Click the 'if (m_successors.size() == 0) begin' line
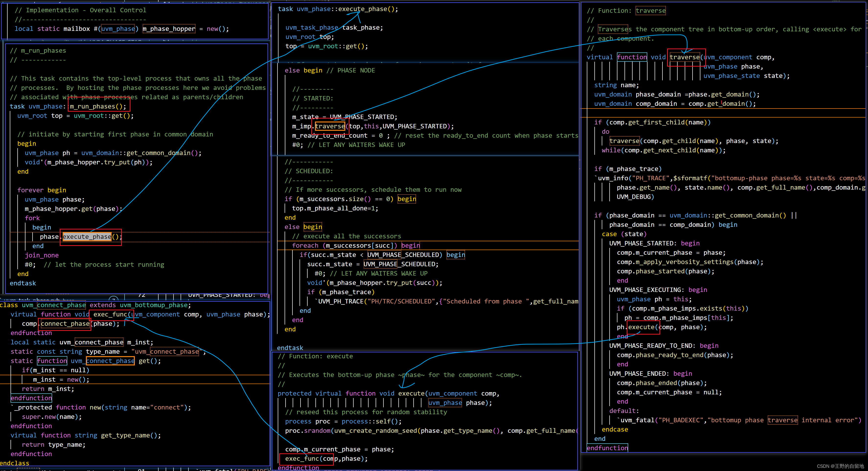The width and height of the screenshot is (868, 471). (x=350, y=199)
